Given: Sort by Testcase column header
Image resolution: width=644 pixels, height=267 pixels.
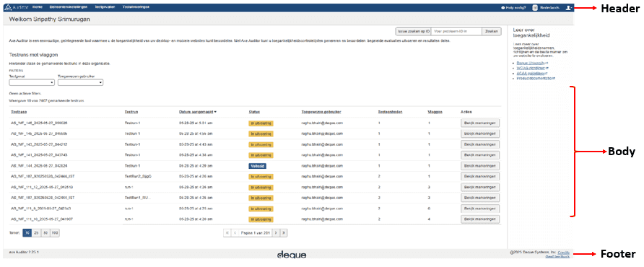Looking at the screenshot, I should coord(19,112).
